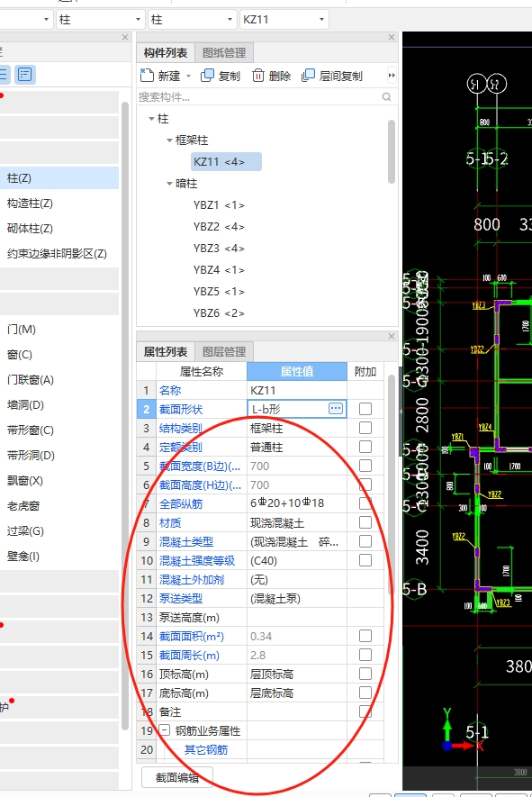Expand the toolbar overflow arrows

coord(392,76)
